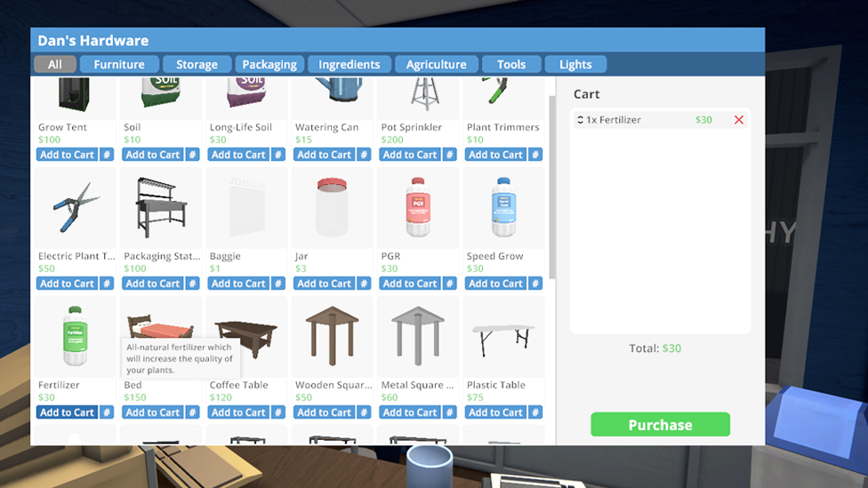
Task: Click the product list scrollbar
Action: (552, 187)
